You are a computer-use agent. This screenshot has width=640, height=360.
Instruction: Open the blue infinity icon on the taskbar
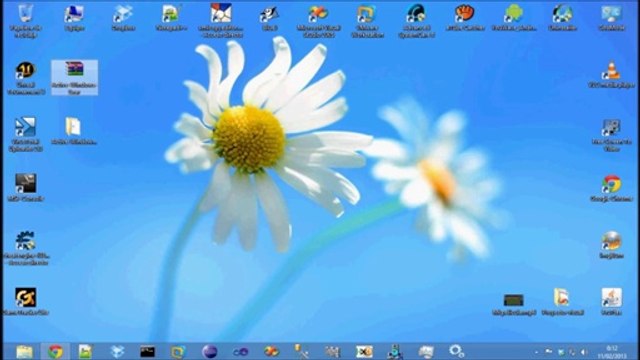240,351
